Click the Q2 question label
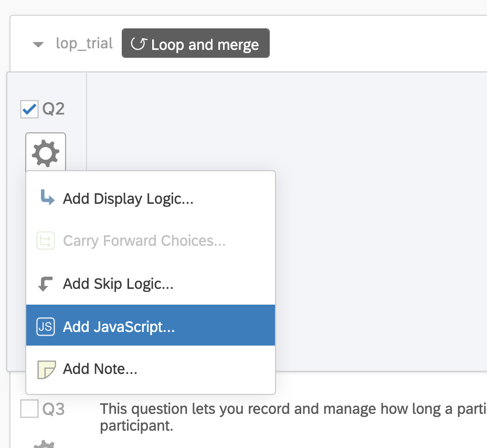 click(54, 109)
